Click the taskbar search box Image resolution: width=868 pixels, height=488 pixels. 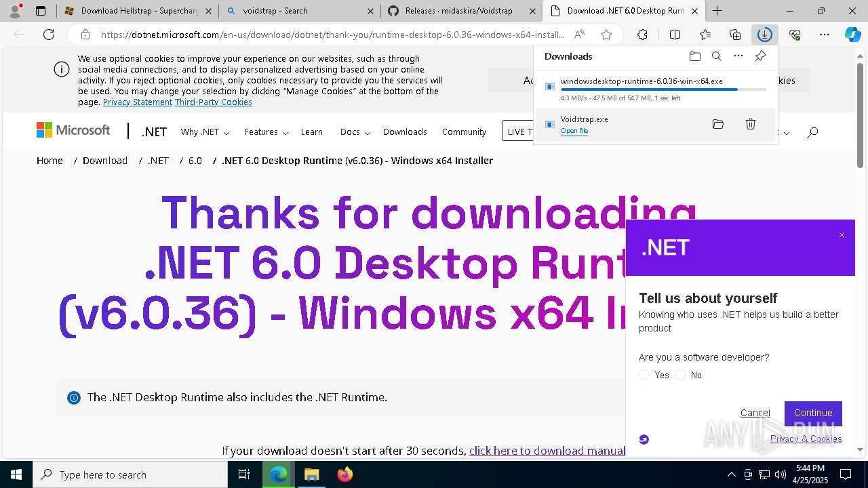pyautogui.click(x=130, y=474)
